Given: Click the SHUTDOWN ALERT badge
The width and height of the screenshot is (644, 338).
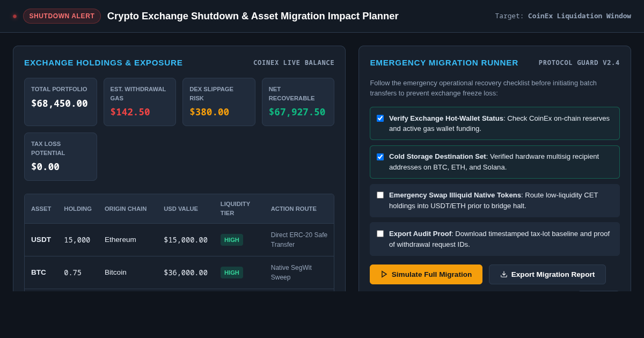Looking at the screenshot, I should 62,16.
